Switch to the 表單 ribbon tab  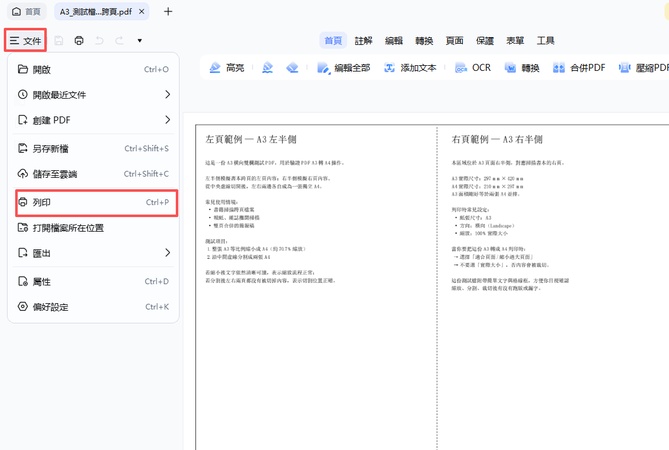coord(515,41)
